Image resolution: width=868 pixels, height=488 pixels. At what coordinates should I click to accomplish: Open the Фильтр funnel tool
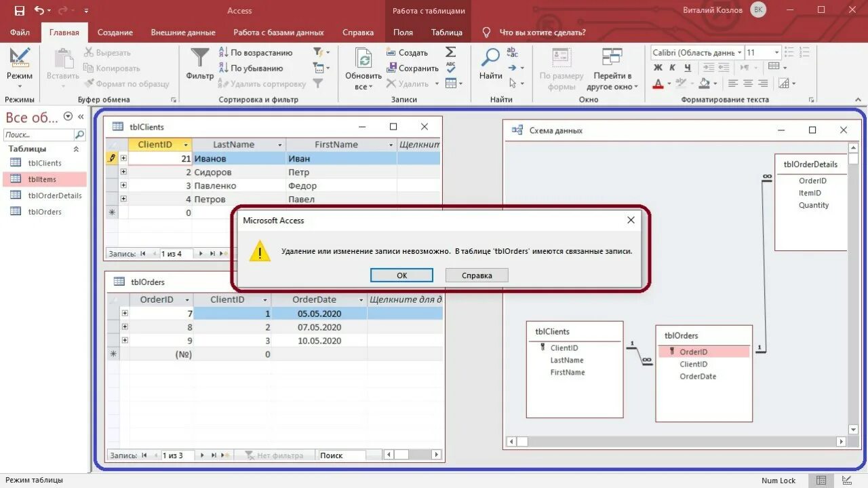(x=199, y=58)
